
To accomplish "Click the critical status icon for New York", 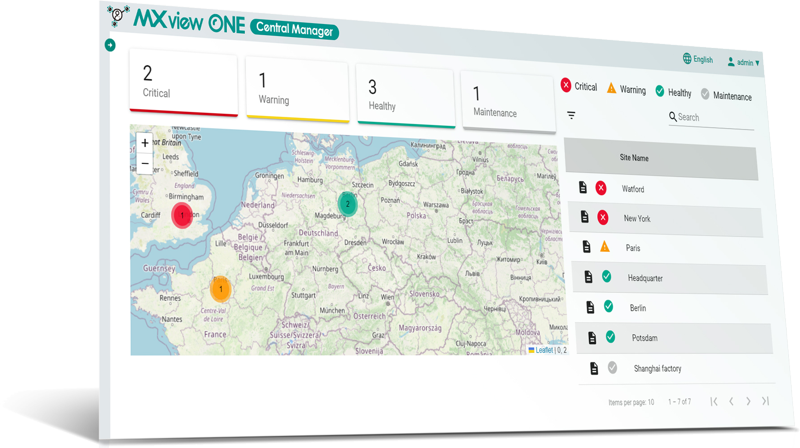I will (x=603, y=218).
